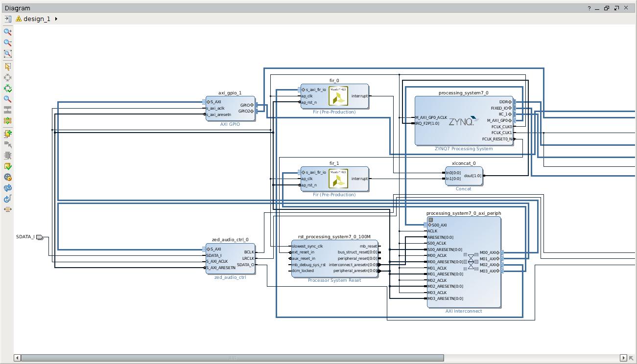Screen dimensions: 637x364
Task: Open the diagram help question mark
Action: (x=589, y=8)
